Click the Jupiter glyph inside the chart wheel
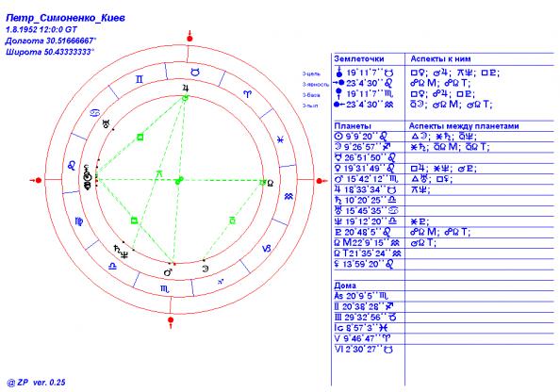 tap(186, 88)
